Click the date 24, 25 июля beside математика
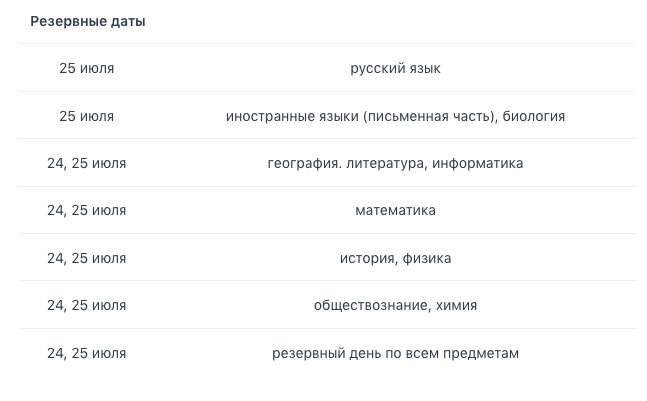Screen dimensions: 647x401 (x=87, y=211)
